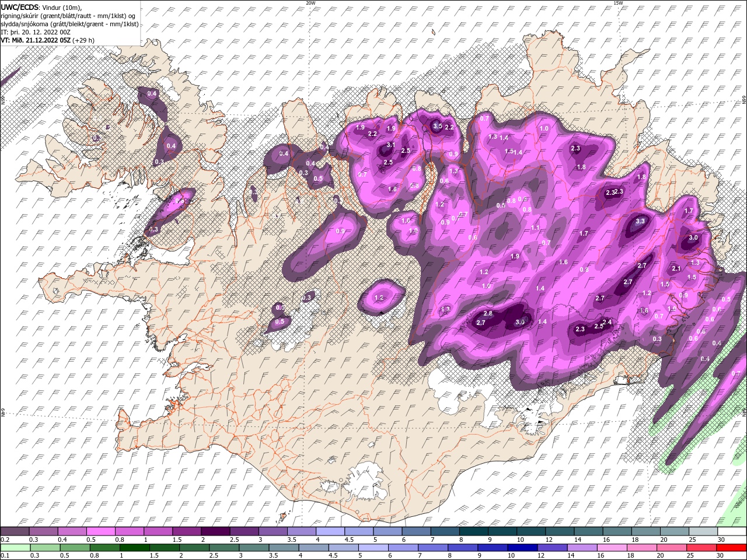The height and width of the screenshot is (560, 747).
Task: Select the 2.4 snowfall value on the map
Action: pos(607,322)
